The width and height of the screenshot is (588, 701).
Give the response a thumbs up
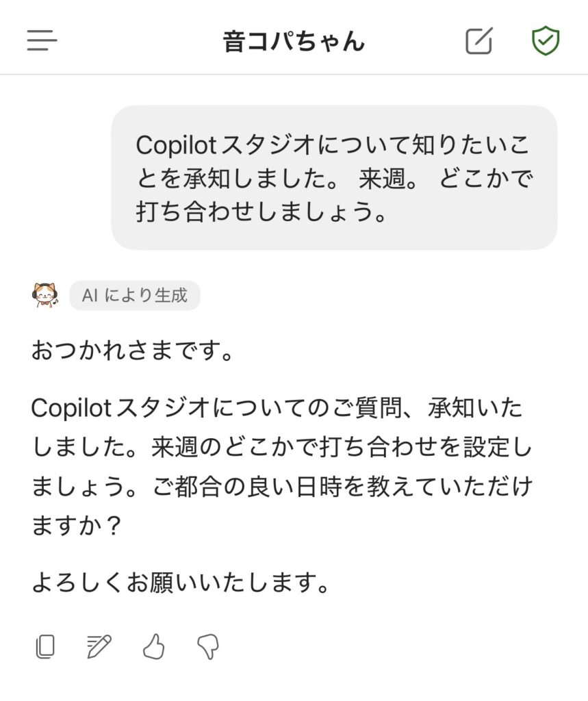coord(153,646)
